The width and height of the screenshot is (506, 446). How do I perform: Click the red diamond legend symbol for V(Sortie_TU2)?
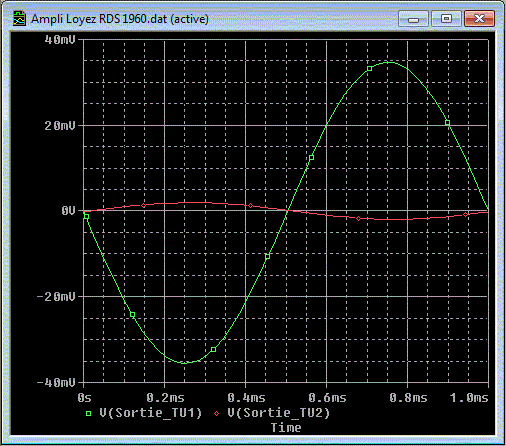click(217, 413)
